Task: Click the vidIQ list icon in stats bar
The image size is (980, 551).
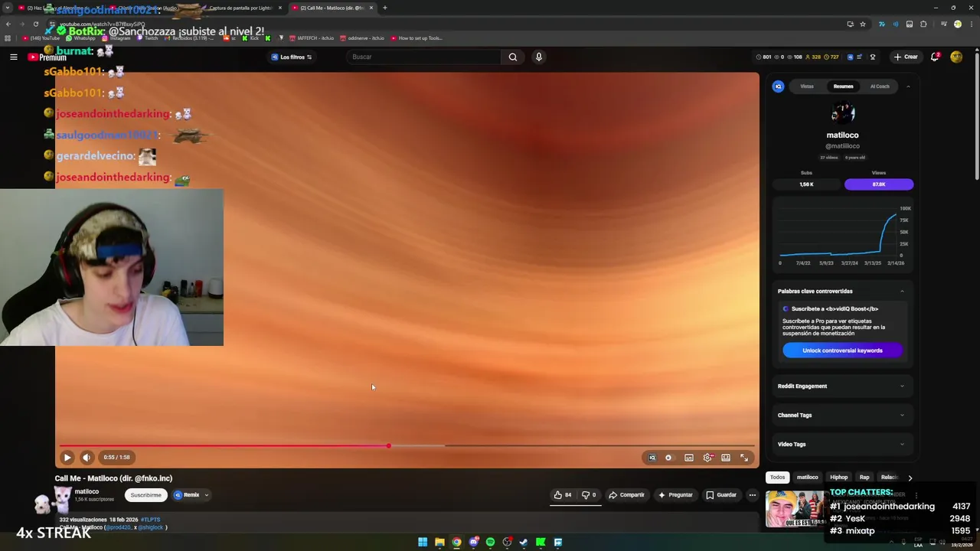Action: tap(860, 57)
